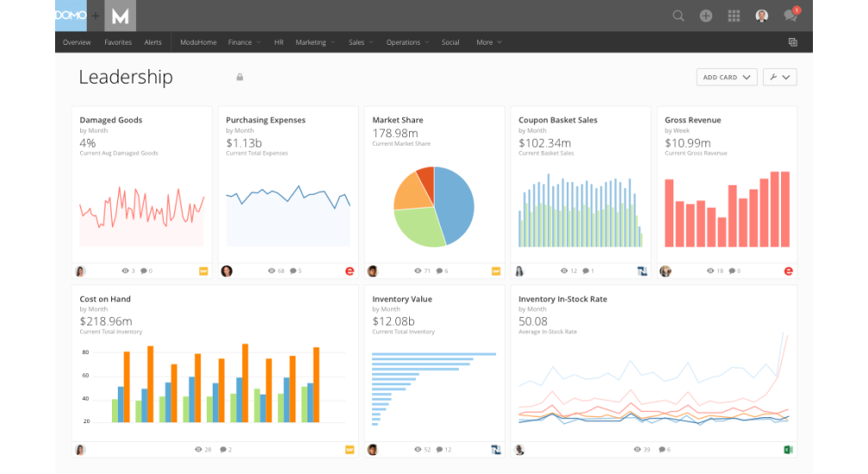Click the yellow data source icon on Damaged Goods
This screenshot has height=474, width=868.
[x=204, y=271]
